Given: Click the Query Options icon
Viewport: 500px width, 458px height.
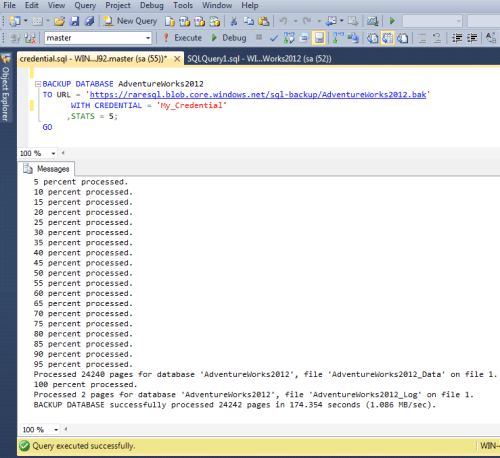Looking at the screenshot, I should (304, 38).
